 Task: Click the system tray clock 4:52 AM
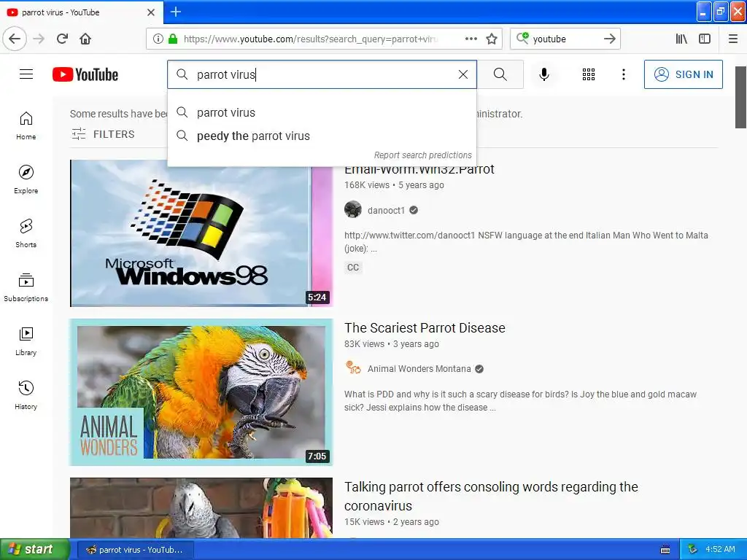coord(720,550)
